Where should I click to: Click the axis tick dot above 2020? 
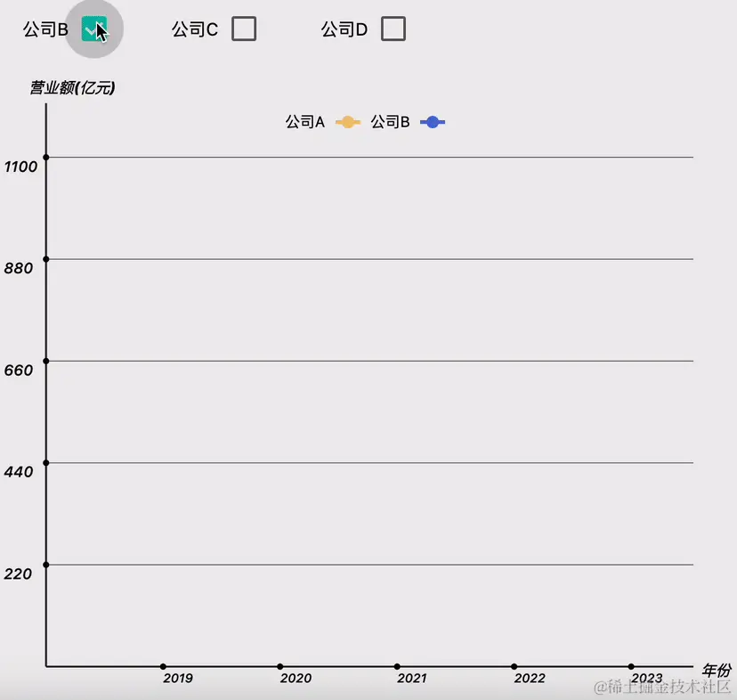280,665
